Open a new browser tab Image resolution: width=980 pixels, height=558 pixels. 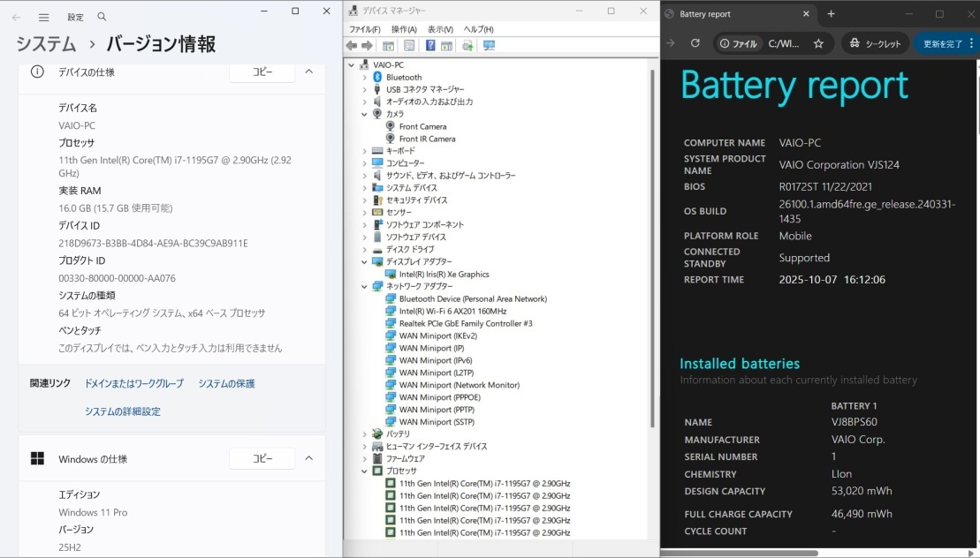831,14
